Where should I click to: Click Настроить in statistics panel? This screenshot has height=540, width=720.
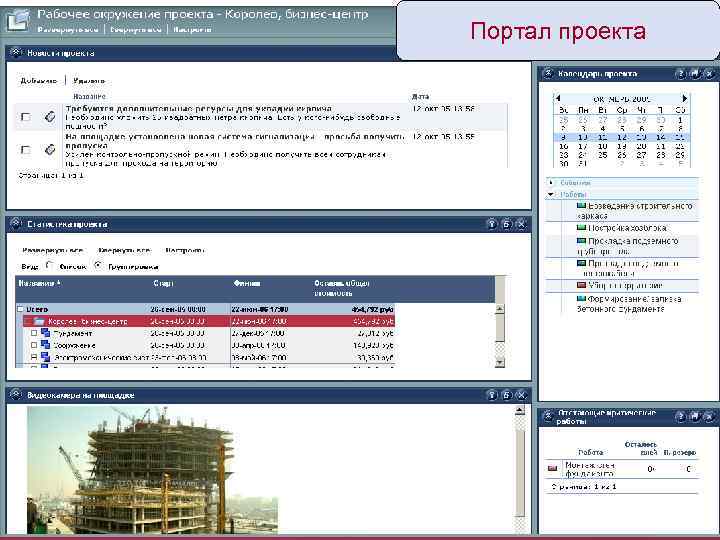185,251
